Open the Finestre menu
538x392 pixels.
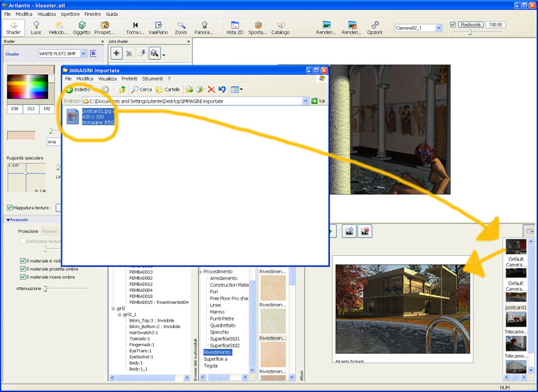tap(92, 14)
